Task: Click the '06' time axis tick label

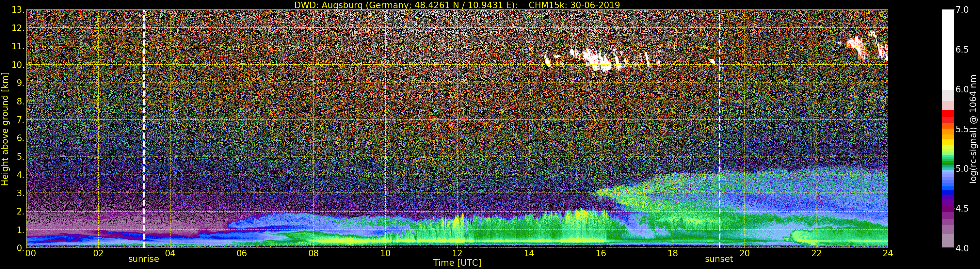Action: pos(242,253)
